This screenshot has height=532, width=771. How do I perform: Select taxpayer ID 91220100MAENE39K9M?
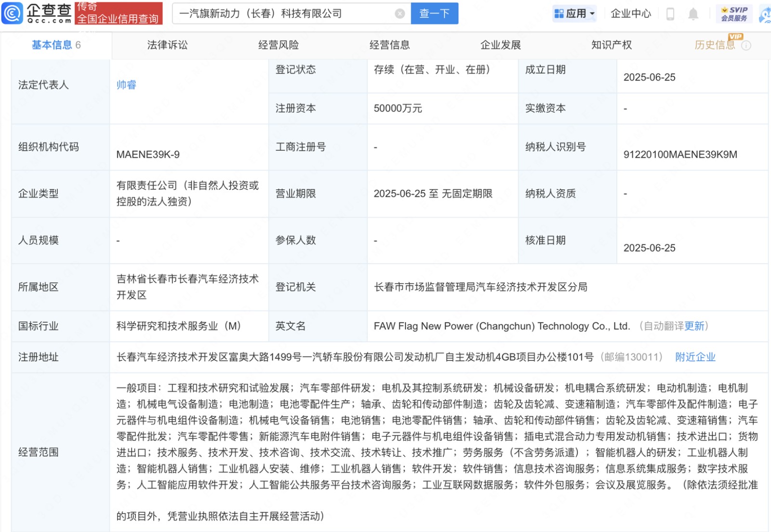coord(680,155)
